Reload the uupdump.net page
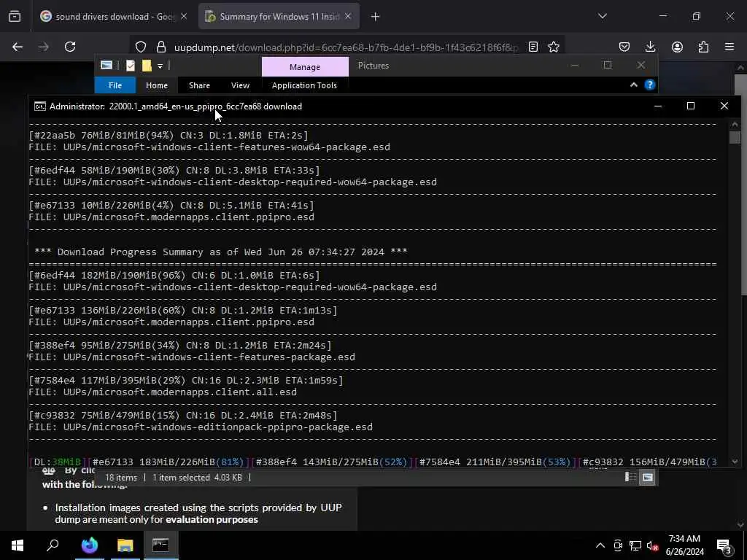 tap(70, 47)
